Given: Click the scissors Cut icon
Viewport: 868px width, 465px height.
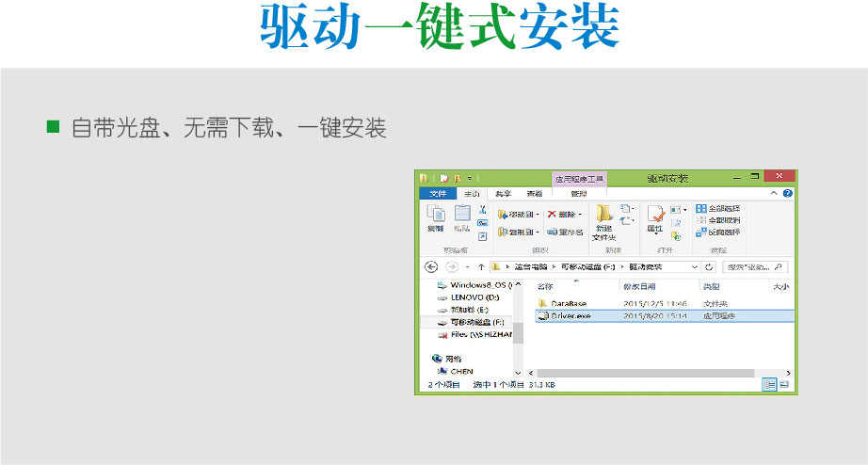Looking at the screenshot, I should point(482,209).
